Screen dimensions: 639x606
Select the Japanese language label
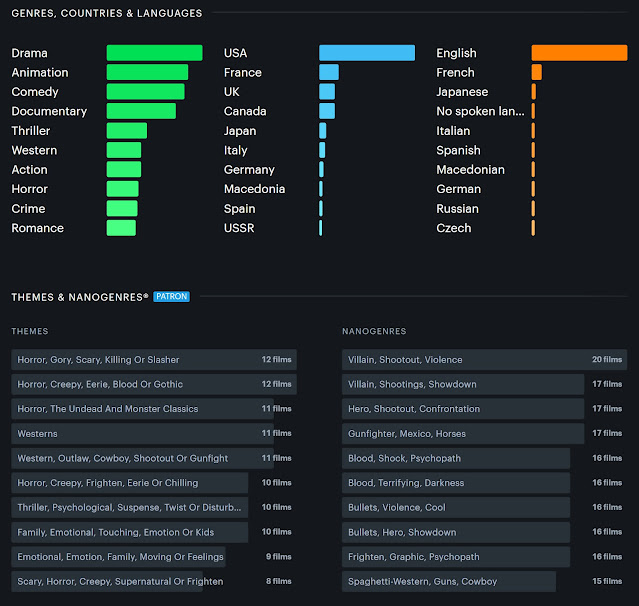(x=462, y=92)
